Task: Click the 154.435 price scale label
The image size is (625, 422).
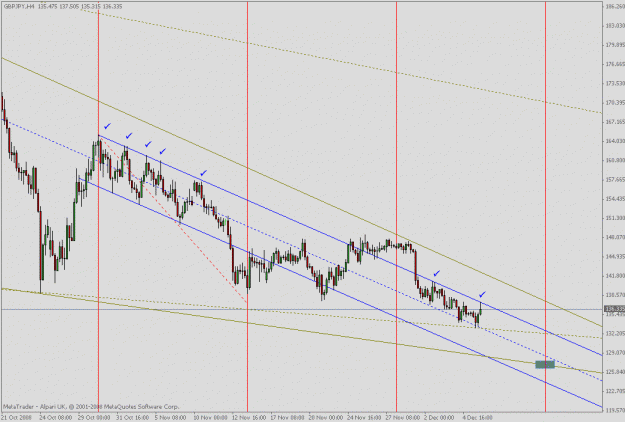Action: tap(615, 199)
